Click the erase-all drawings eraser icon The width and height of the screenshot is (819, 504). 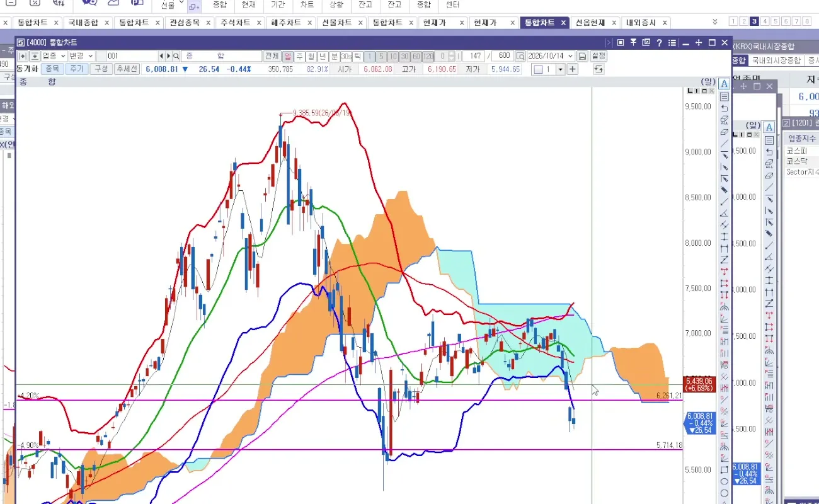coord(724,120)
